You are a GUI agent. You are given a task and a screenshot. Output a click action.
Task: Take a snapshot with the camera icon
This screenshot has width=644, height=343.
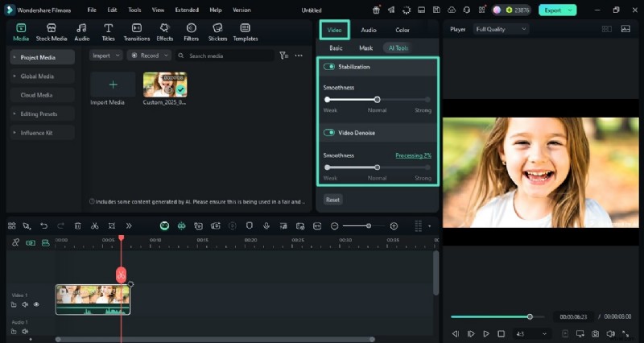595,333
